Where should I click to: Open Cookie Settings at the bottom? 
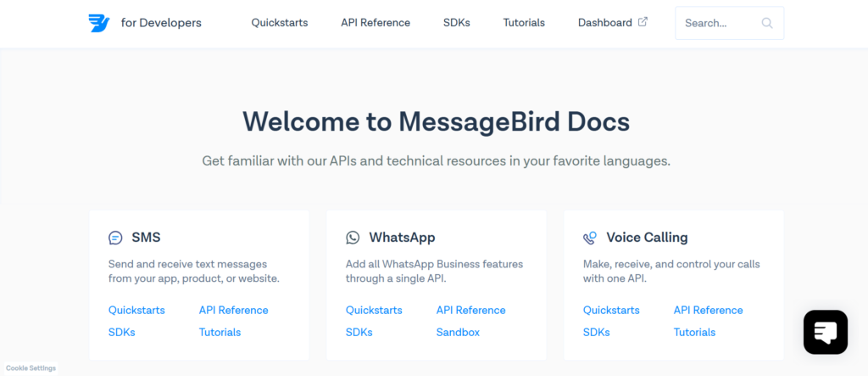pyautogui.click(x=31, y=368)
